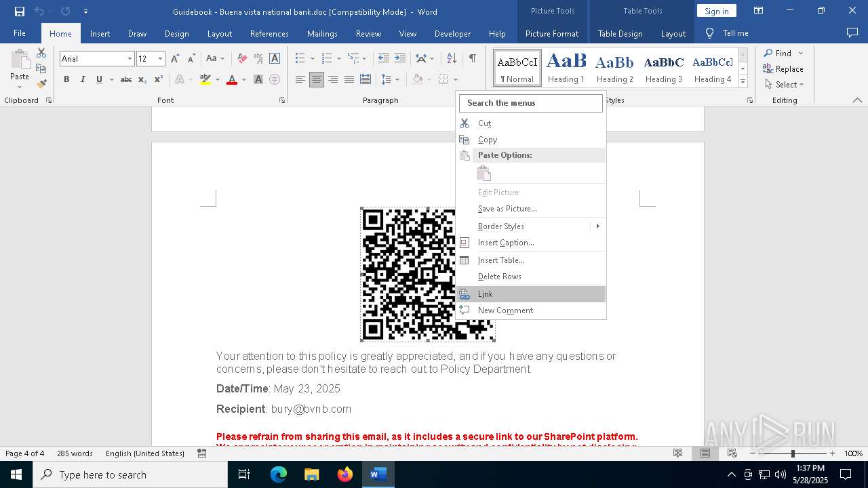The height and width of the screenshot is (488, 868).
Task: Switch to Read Mode view
Action: (677, 453)
